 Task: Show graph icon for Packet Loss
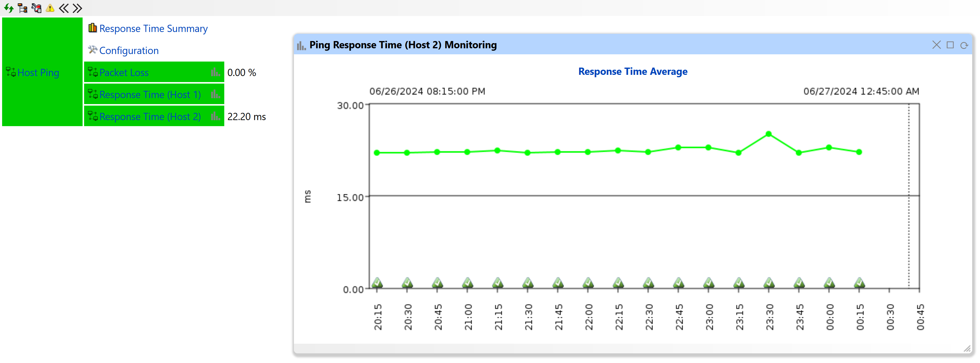[215, 72]
